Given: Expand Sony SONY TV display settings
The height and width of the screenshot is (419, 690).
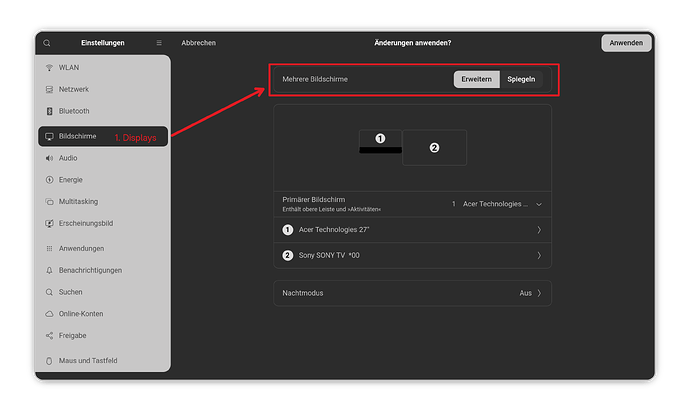Looking at the screenshot, I should [x=412, y=255].
